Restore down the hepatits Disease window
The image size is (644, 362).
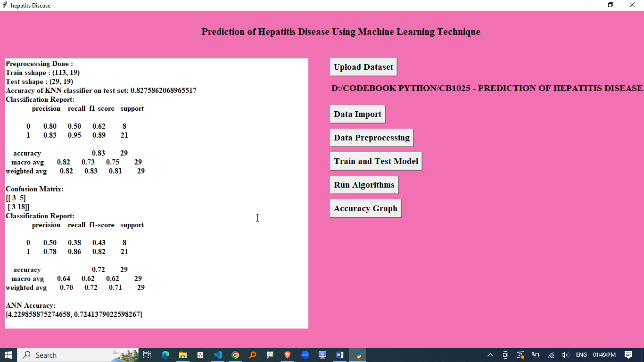point(611,5)
